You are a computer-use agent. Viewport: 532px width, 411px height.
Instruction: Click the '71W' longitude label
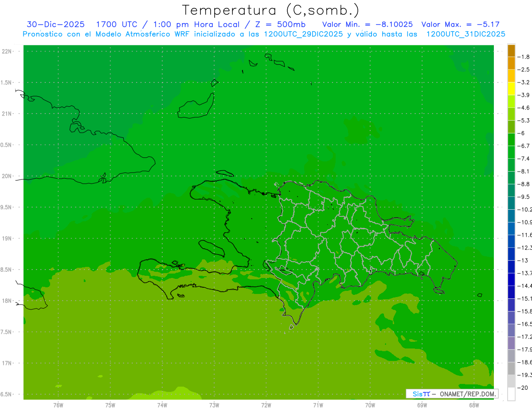(318, 405)
